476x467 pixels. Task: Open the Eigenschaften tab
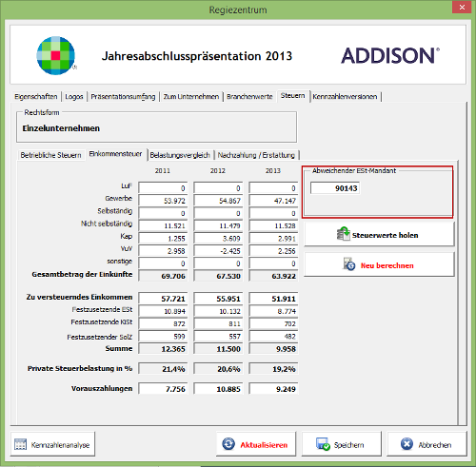click(36, 96)
